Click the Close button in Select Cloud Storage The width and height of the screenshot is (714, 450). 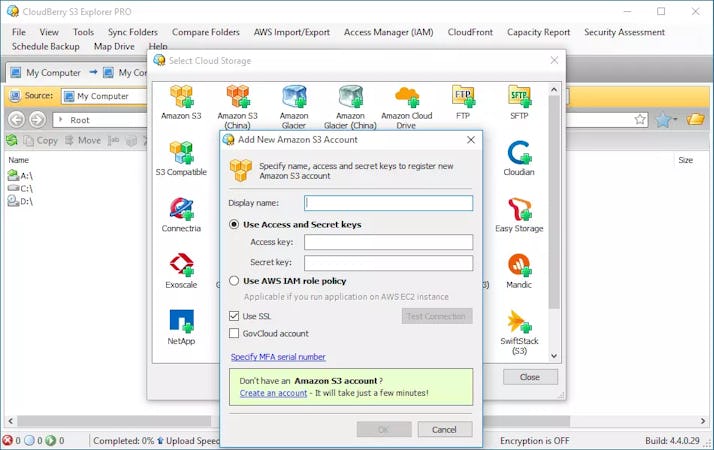point(530,377)
